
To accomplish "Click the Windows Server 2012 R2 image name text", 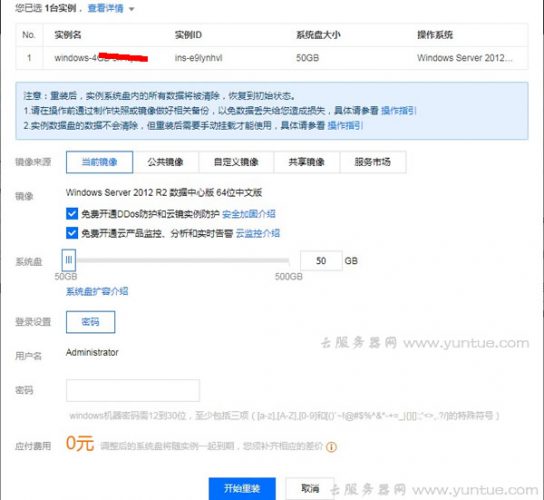I will point(164,192).
